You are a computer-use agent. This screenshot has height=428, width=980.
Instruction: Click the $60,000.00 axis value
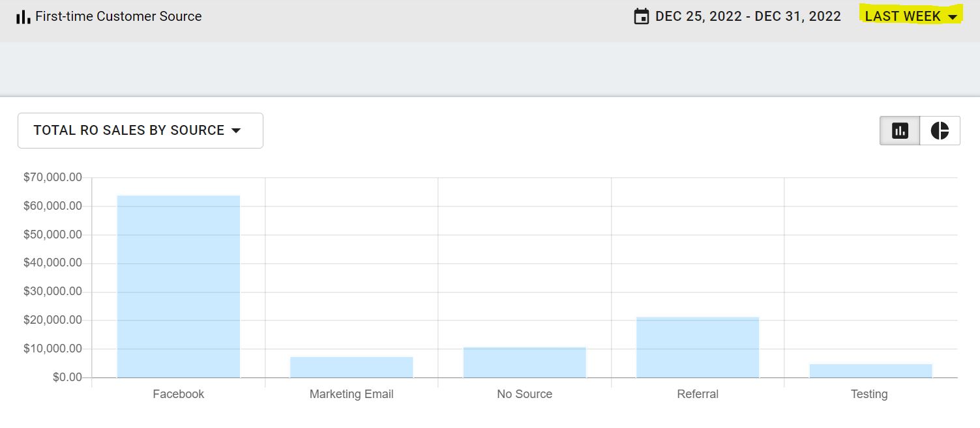pos(53,206)
